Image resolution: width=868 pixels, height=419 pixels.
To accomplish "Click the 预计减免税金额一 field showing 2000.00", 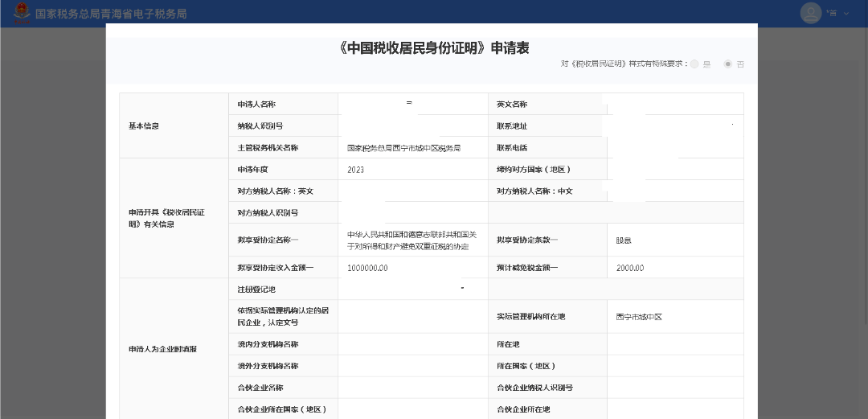I will [x=675, y=268].
